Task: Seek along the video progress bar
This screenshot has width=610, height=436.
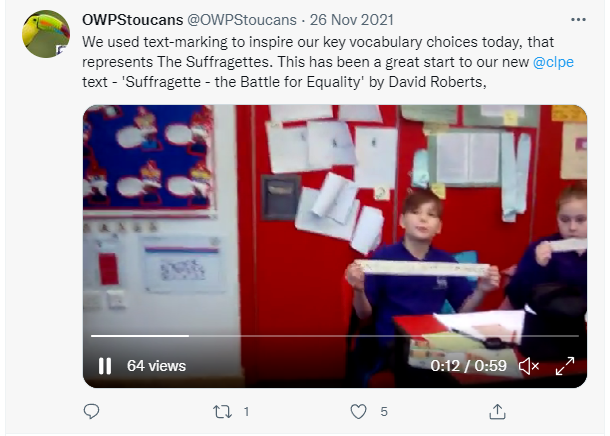Action: tap(335, 336)
